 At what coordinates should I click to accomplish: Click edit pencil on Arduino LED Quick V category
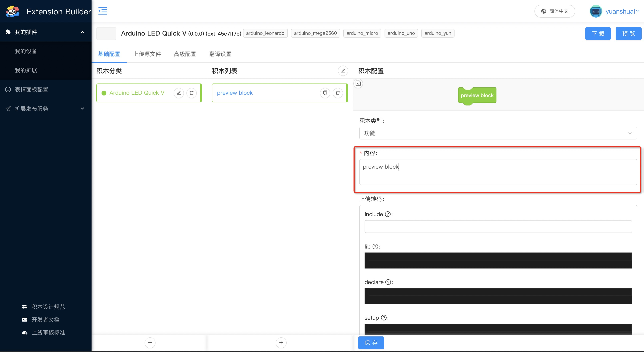pos(179,93)
